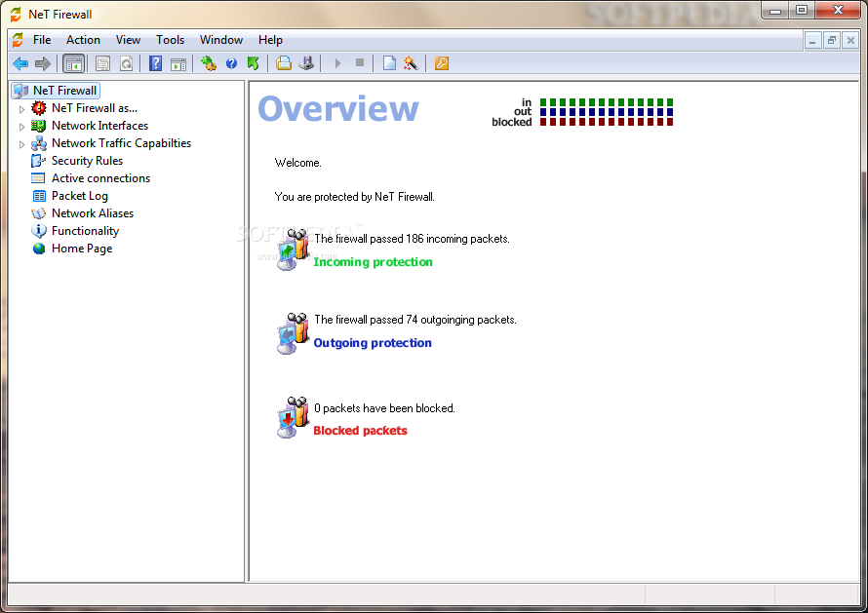Open the File menu
This screenshot has width=868, height=613.
click(x=42, y=40)
